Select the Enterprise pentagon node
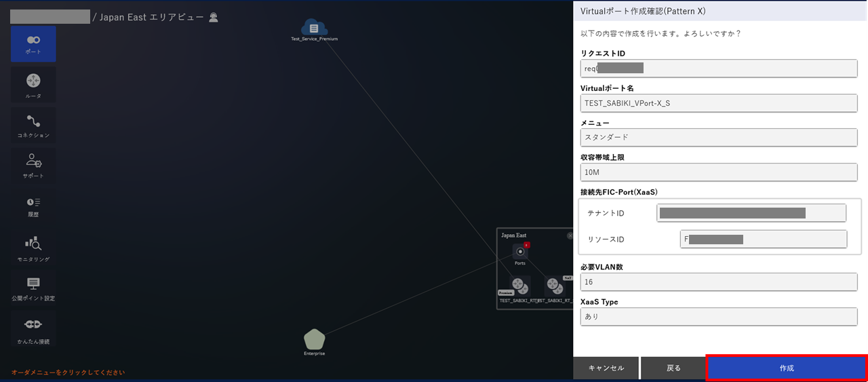 click(314, 339)
